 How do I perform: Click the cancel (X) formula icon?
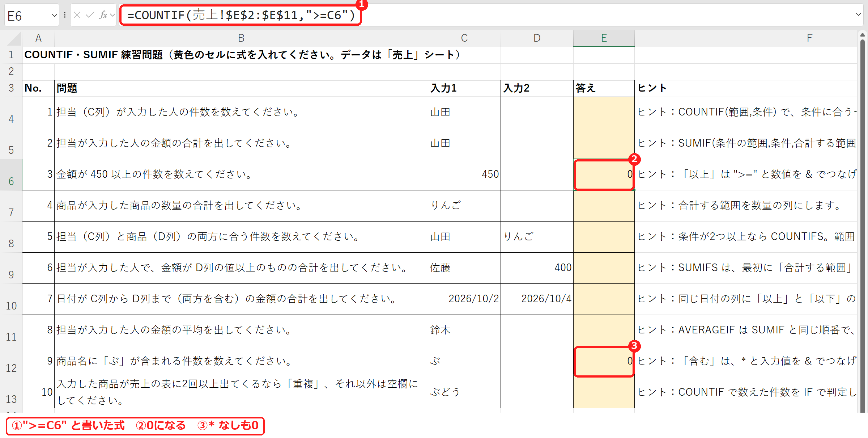(x=77, y=15)
